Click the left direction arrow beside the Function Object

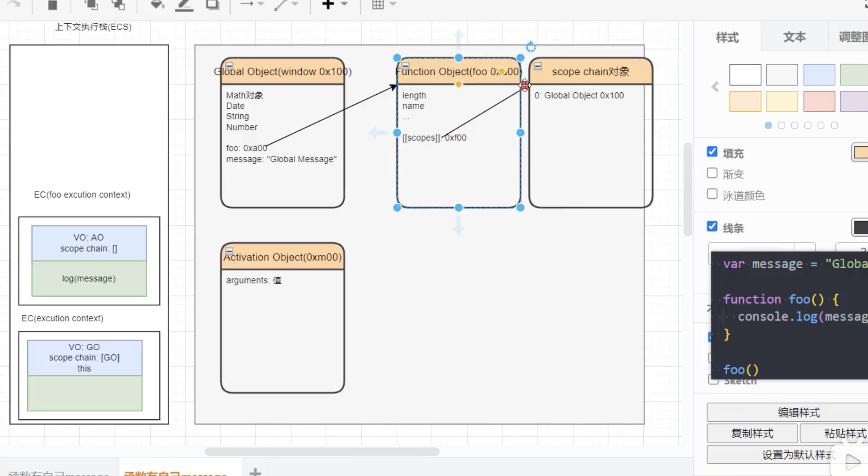point(378,133)
